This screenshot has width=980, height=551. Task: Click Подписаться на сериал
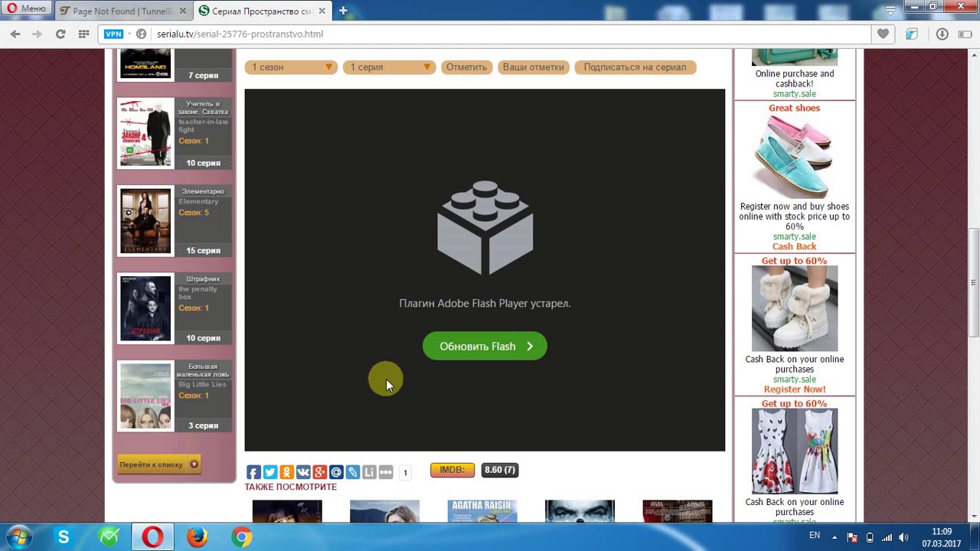tap(635, 67)
